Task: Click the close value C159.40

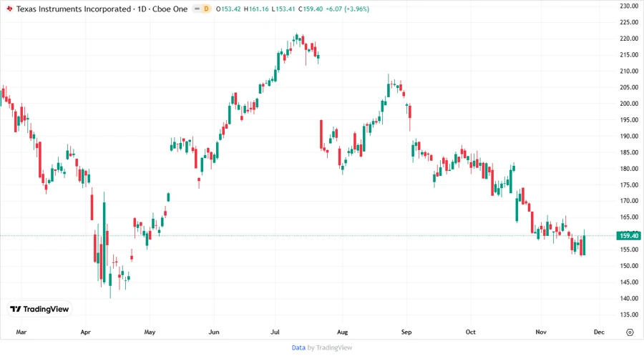Action: tap(311, 9)
